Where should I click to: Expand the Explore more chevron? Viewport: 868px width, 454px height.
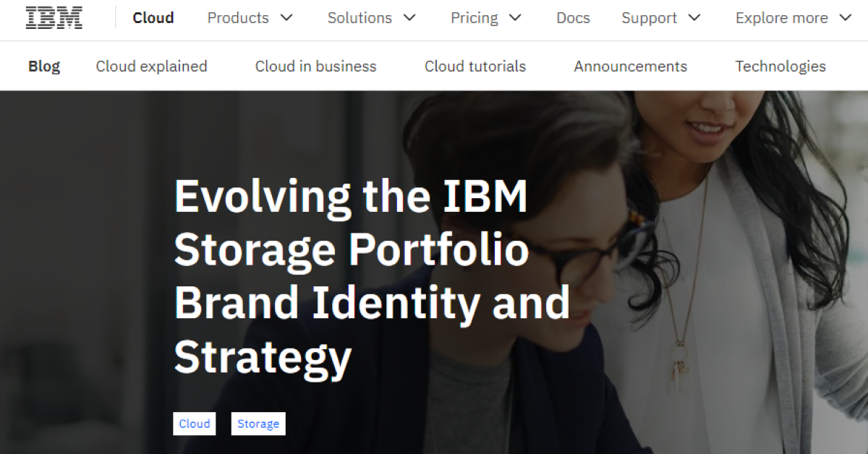click(846, 18)
